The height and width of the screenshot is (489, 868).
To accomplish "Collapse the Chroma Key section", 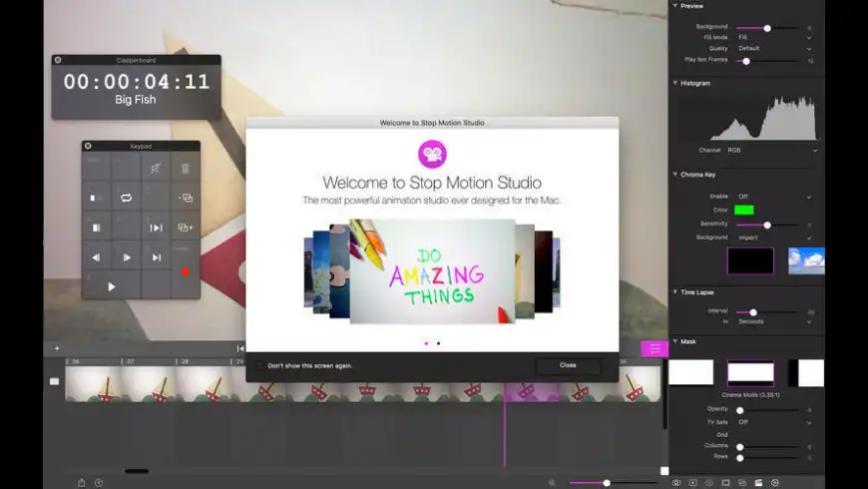I will 675,174.
